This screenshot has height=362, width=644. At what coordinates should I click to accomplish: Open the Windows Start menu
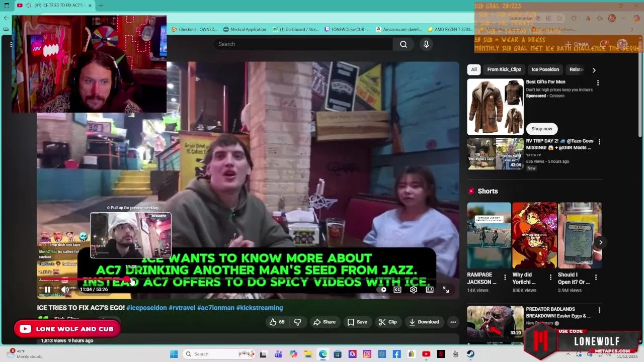174,354
